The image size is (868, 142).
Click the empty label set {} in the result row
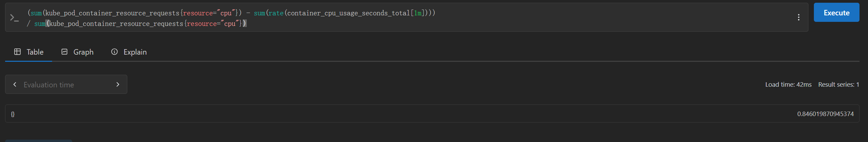pyautogui.click(x=13, y=114)
